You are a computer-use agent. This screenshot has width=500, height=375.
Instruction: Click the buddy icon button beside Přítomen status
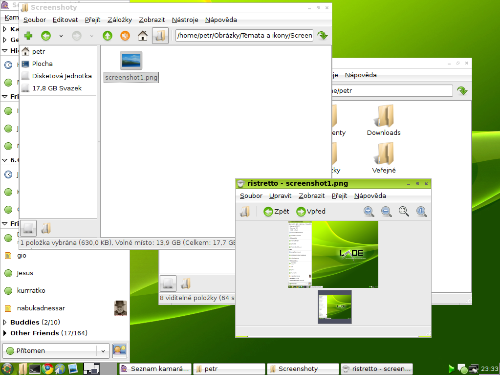[119, 350]
